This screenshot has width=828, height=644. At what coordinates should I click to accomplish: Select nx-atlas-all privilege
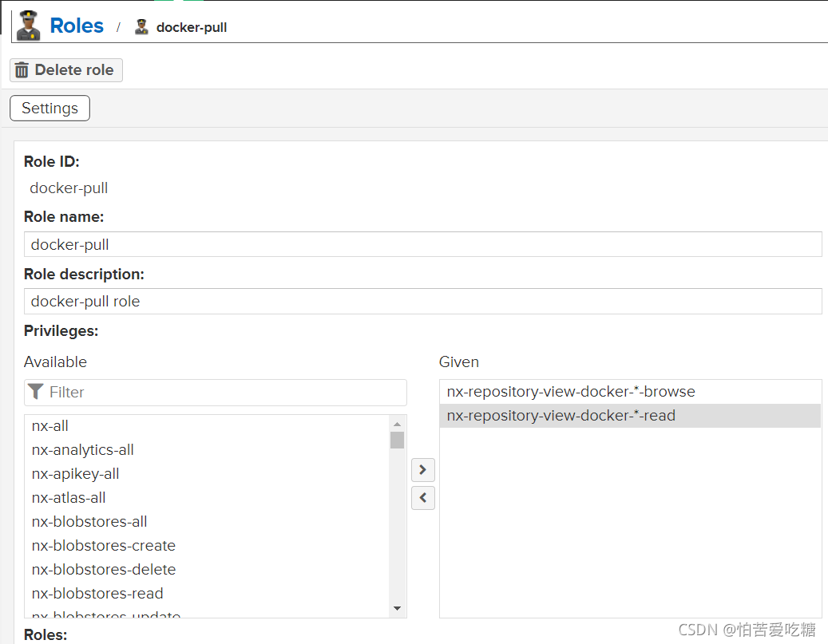tap(207, 498)
